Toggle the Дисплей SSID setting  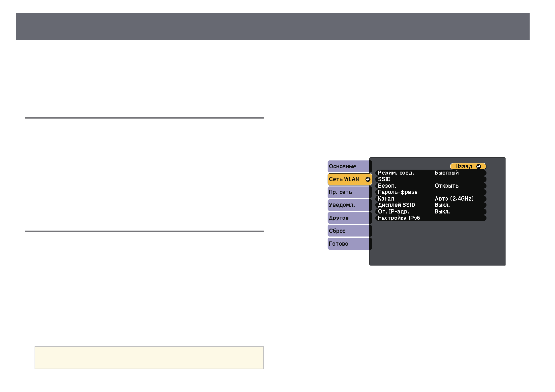coord(396,205)
